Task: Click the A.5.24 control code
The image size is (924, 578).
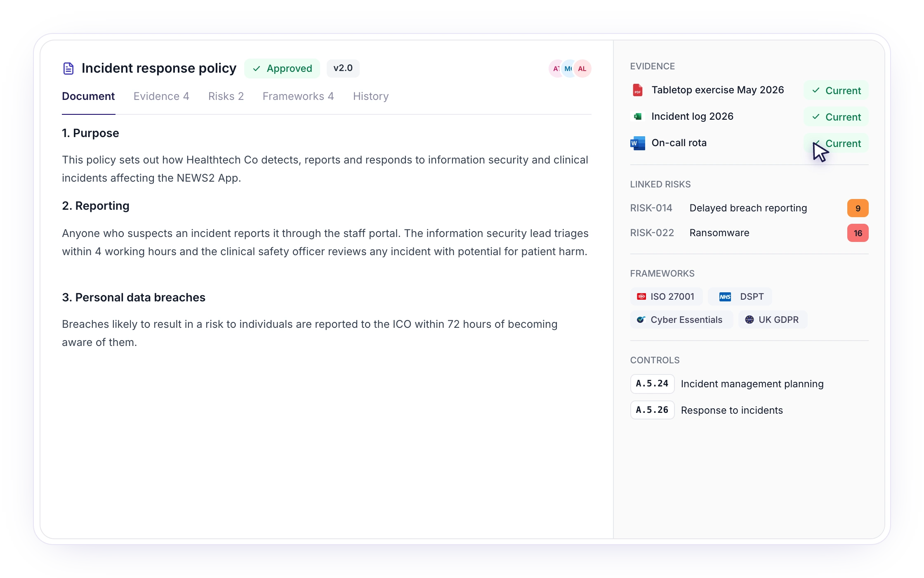Action: [x=652, y=384]
